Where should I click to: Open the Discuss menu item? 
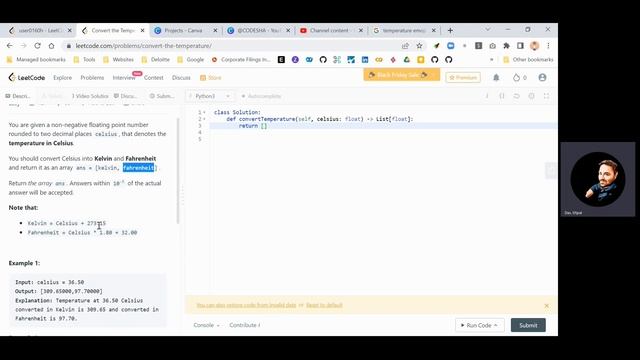coord(181,78)
